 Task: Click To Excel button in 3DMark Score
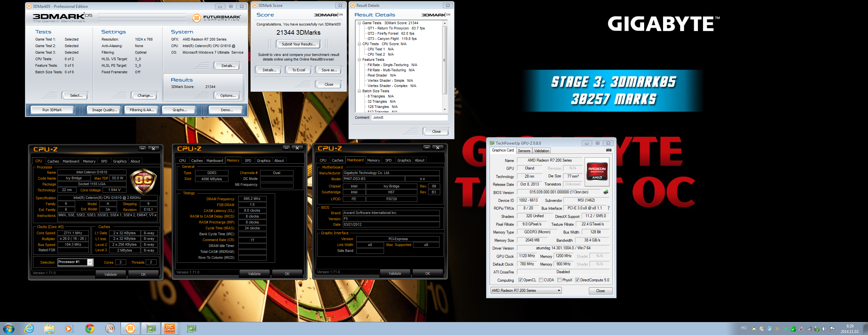[x=299, y=70]
